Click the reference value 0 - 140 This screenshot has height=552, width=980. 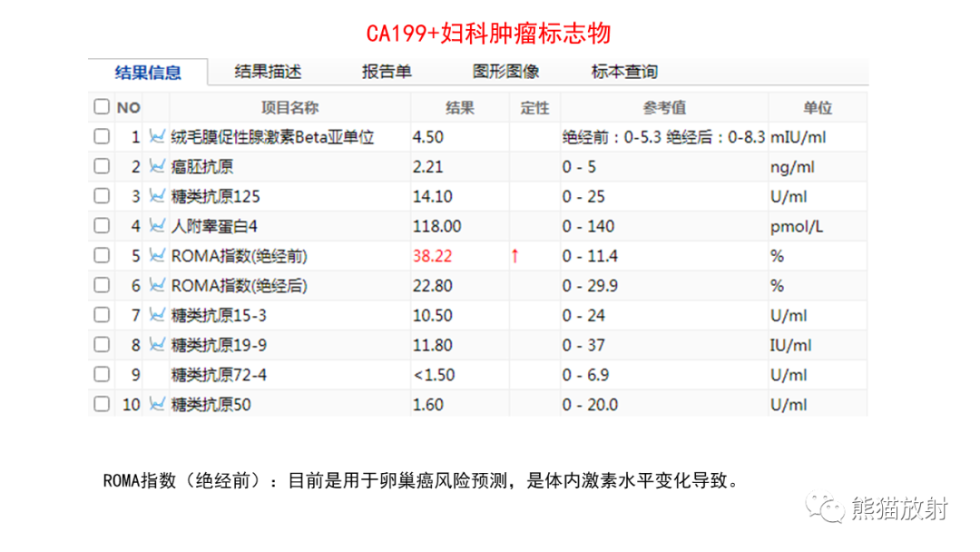point(587,226)
